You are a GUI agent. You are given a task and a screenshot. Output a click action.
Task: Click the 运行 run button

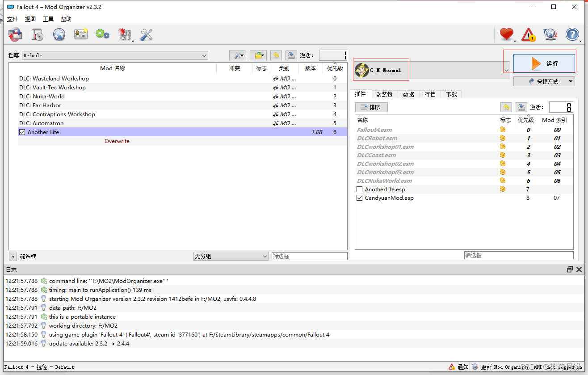pos(544,63)
